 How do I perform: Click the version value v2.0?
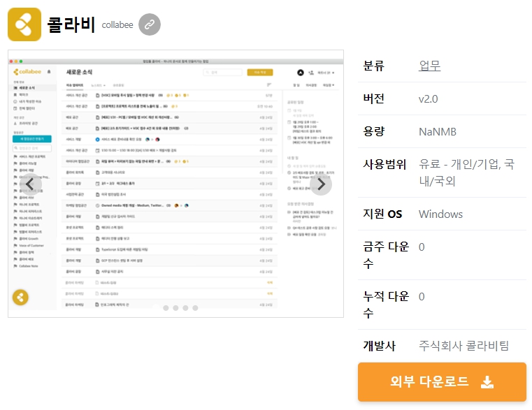click(428, 99)
